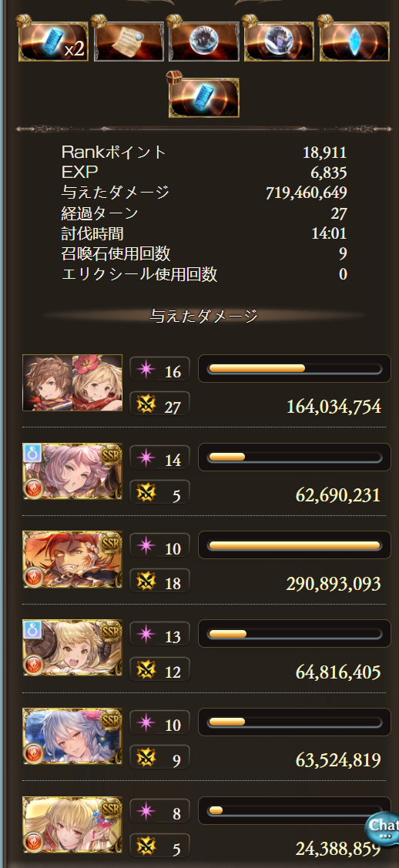
Task: Open the horned blonde SSR character portrait
Action: pyautogui.click(x=72, y=648)
